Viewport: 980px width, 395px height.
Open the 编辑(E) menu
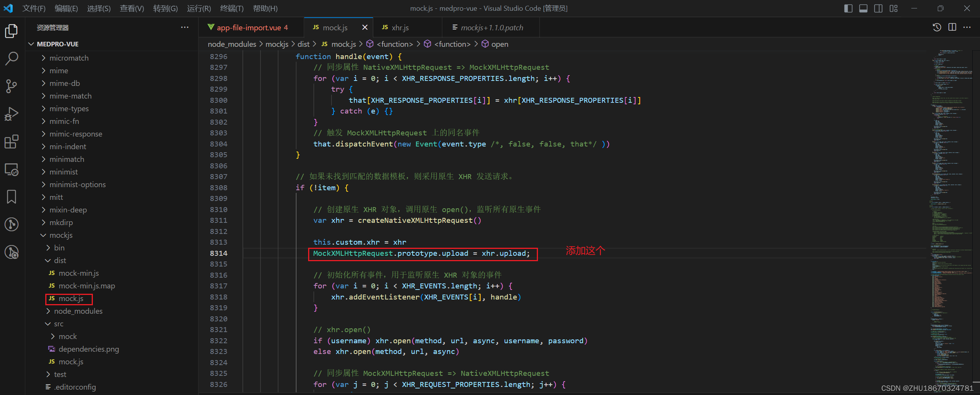tap(66, 8)
